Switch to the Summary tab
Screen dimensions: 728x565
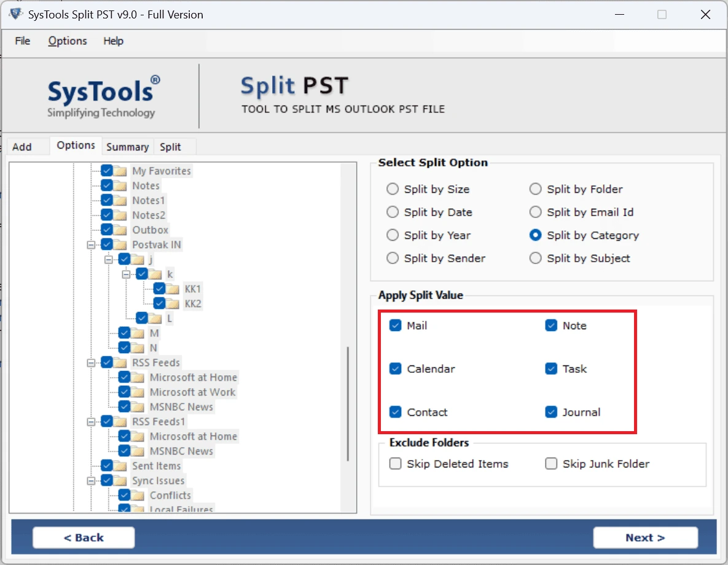tap(127, 147)
